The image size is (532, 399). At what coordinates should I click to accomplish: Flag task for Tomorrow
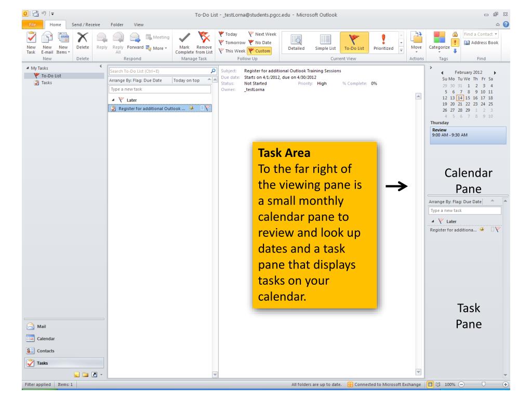tap(232, 43)
